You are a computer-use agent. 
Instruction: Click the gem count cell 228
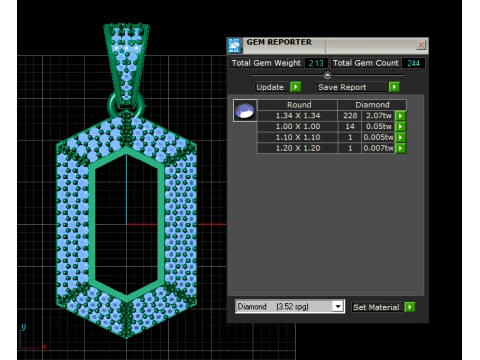(350, 116)
